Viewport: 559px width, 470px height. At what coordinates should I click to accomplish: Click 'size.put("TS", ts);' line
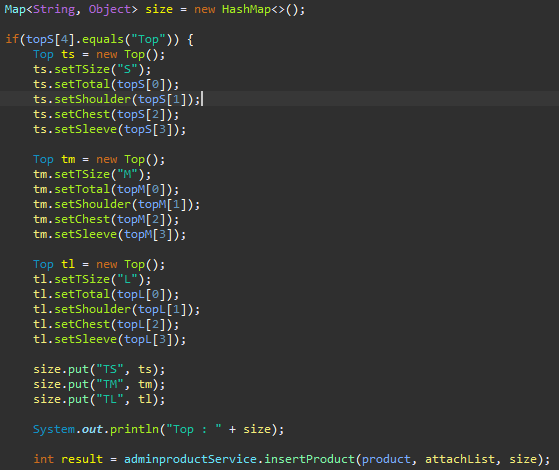(x=99, y=369)
